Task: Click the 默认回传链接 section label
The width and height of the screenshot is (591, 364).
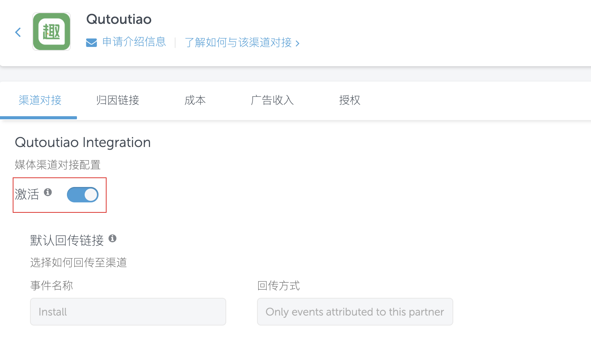Action: click(x=67, y=240)
